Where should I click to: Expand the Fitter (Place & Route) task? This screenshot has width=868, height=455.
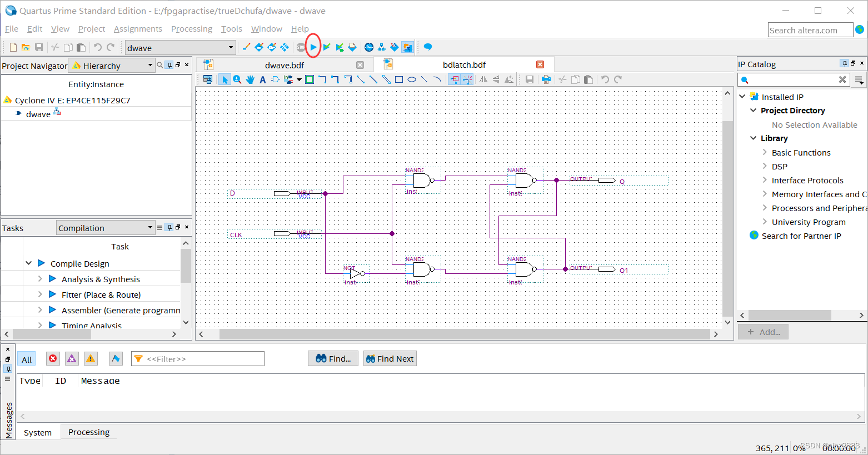point(40,294)
